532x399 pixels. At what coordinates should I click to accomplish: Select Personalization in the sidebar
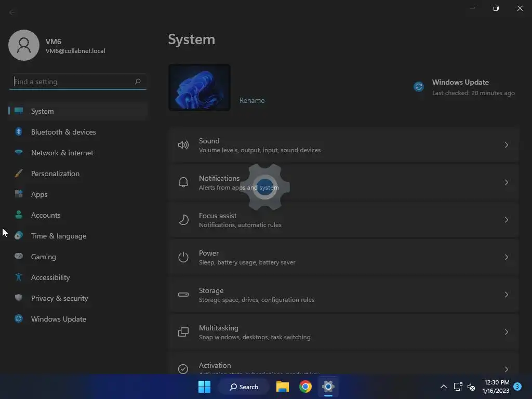click(78, 174)
